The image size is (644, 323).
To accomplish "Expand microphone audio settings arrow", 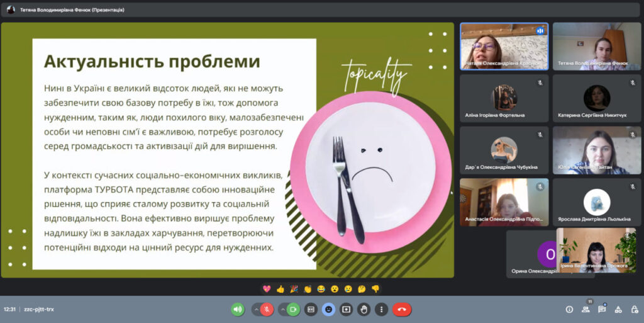I will click(x=255, y=309).
